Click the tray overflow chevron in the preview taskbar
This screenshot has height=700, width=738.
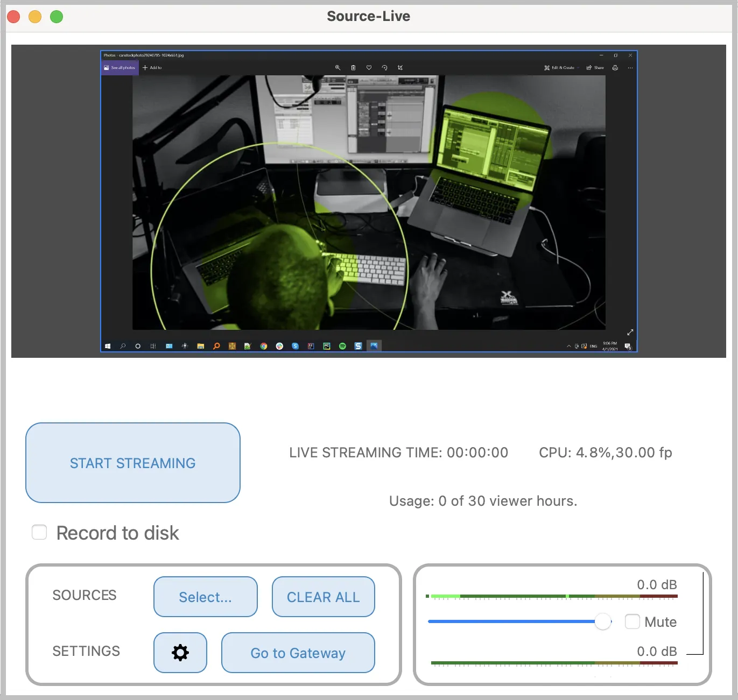568,346
